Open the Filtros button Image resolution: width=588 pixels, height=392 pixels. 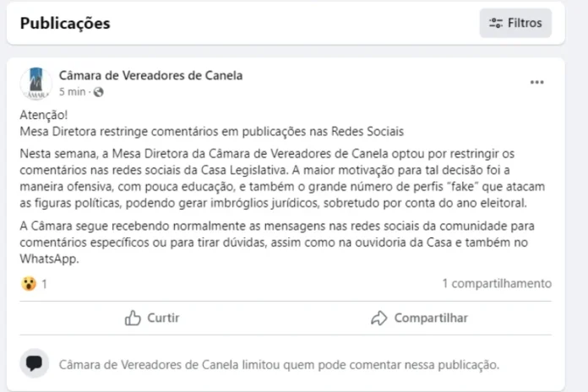click(515, 24)
